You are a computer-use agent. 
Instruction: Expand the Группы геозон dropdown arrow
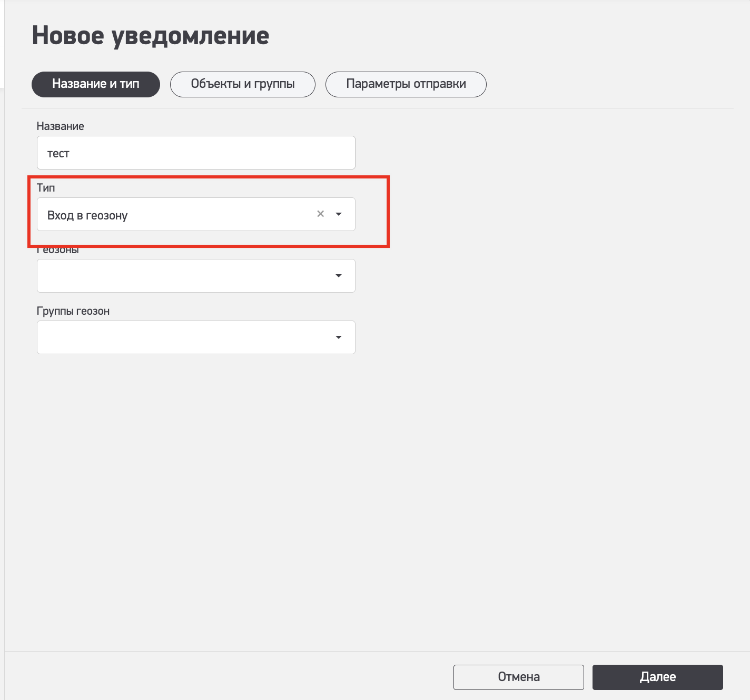pos(339,337)
